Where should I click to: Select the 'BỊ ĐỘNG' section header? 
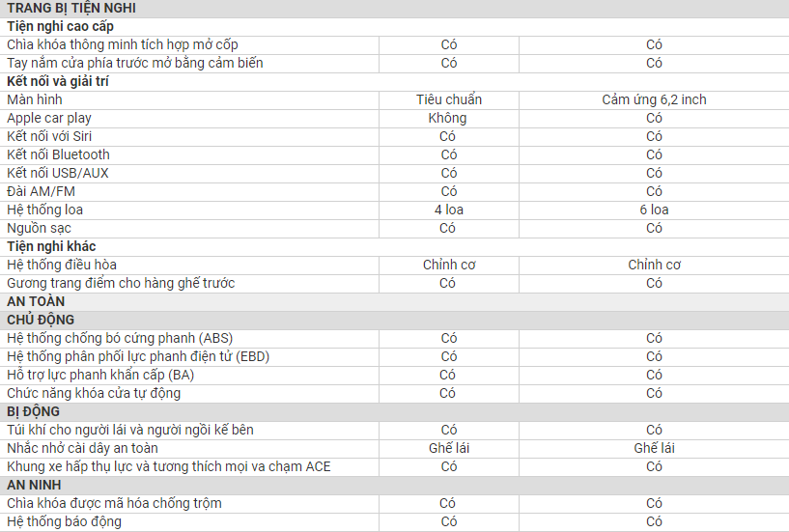(x=34, y=411)
